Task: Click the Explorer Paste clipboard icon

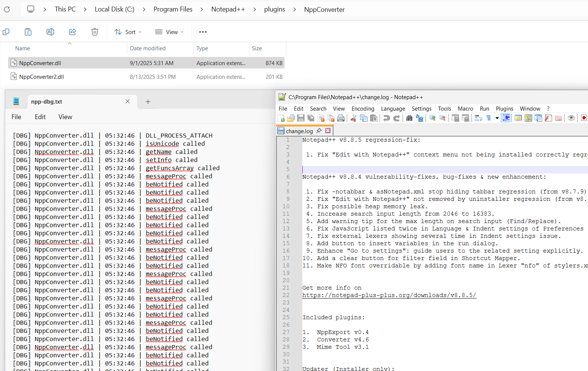Action: click(28, 32)
